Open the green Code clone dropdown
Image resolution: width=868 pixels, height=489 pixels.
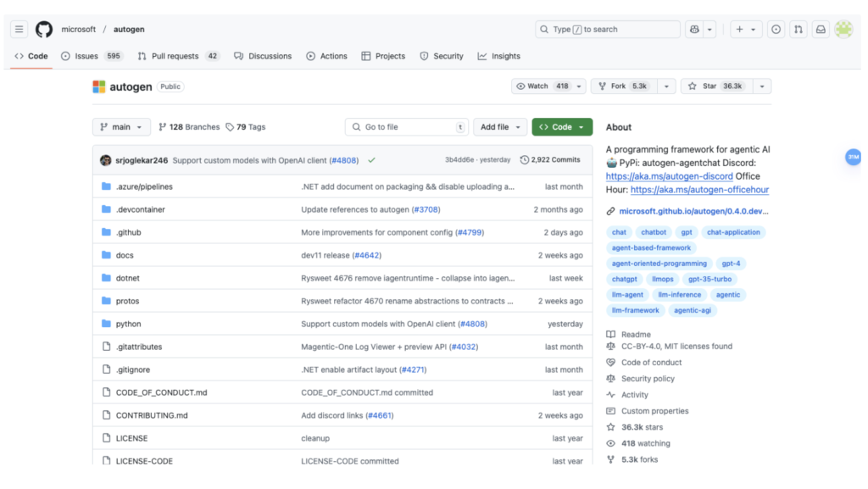click(562, 127)
